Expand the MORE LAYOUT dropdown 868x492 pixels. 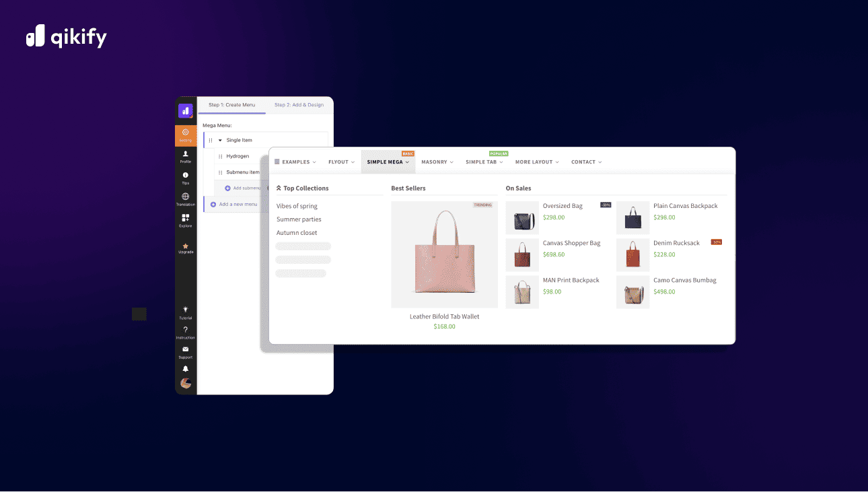point(536,162)
